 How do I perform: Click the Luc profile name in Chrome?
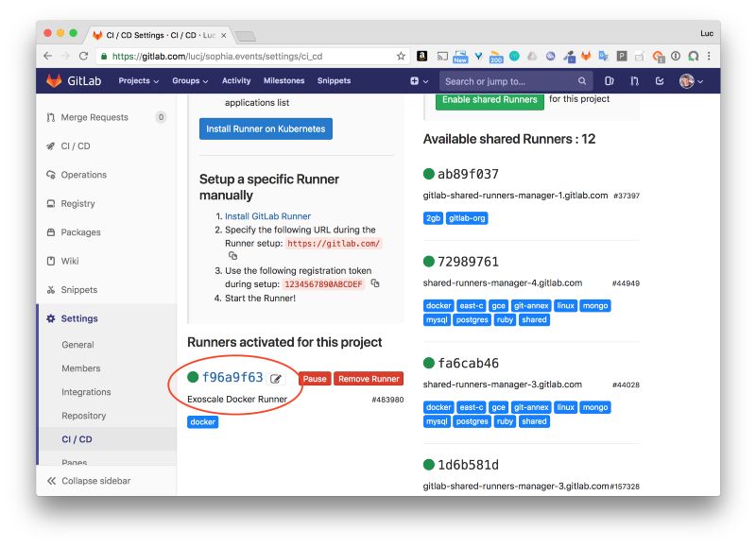[707, 33]
